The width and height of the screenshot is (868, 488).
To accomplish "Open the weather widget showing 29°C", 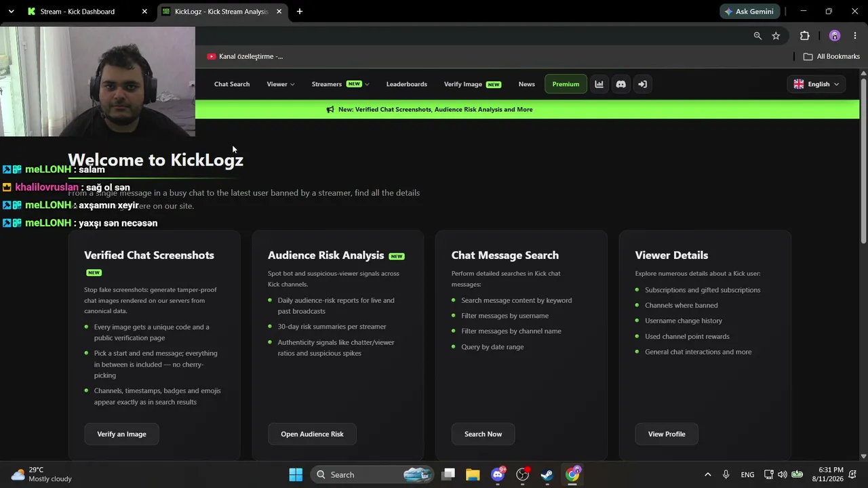I will pyautogui.click(x=42, y=474).
